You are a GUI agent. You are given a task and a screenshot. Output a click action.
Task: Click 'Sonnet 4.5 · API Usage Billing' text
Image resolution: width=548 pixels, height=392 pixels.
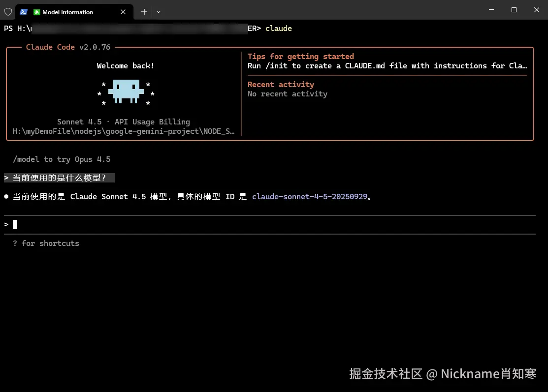[x=124, y=122]
